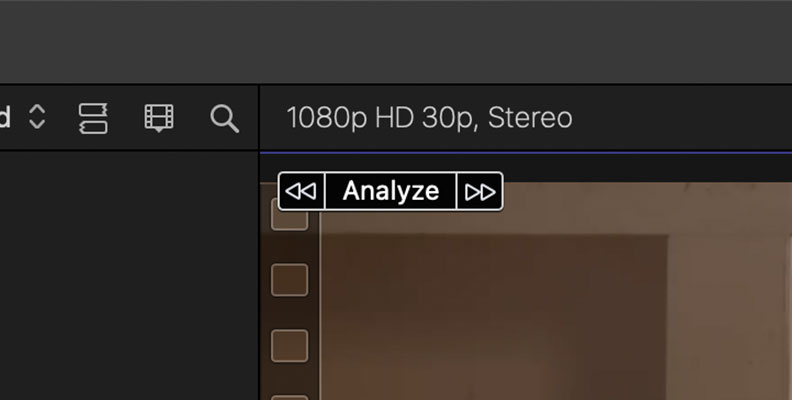Click the empty browser pane below toolbar
The image size is (792, 400).
point(129,275)
